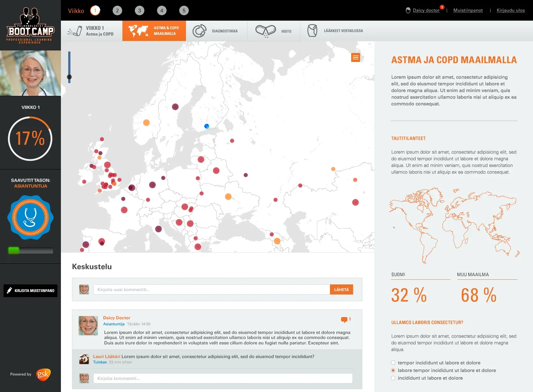Viewport: 533px width, 392px height.
Task: Open the Lääkkeet vertailussa tab
Action: coord(335,31)
